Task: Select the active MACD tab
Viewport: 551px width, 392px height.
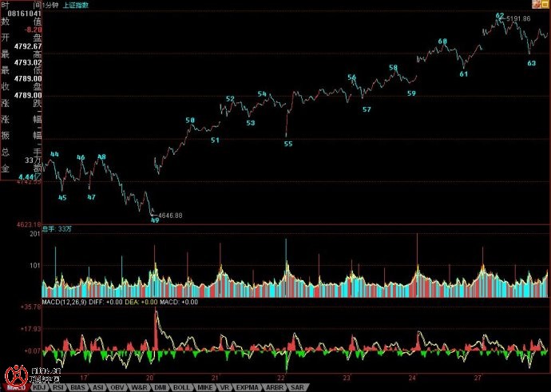Action: point(14,387)
